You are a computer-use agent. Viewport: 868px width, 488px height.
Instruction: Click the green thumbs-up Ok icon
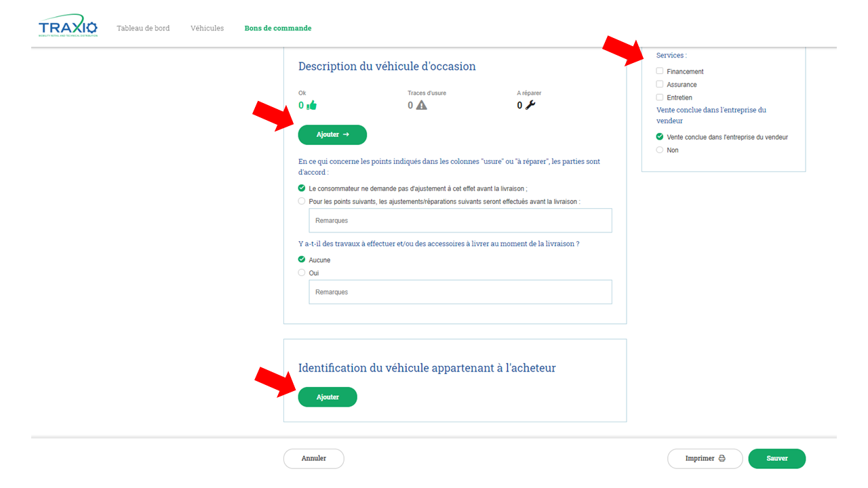pyautogui.click(x=312, y=105)
